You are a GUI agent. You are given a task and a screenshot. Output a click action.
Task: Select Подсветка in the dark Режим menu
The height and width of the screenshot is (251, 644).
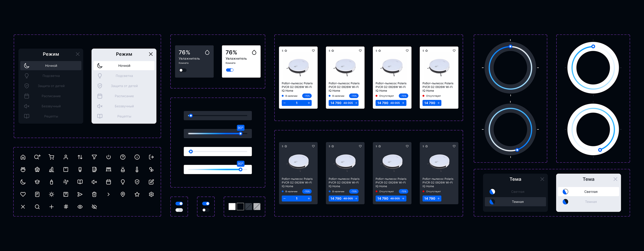(x=51, y=76)
